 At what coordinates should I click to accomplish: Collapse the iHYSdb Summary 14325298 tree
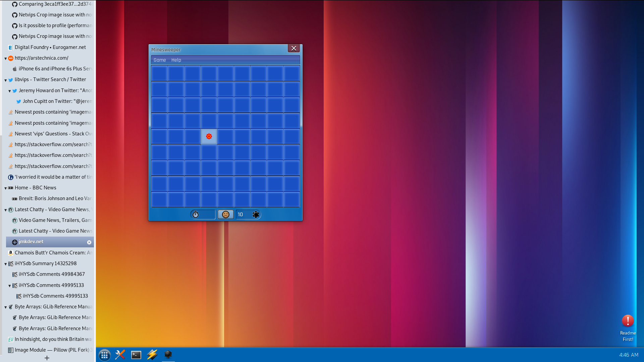(x=6, y=264)
